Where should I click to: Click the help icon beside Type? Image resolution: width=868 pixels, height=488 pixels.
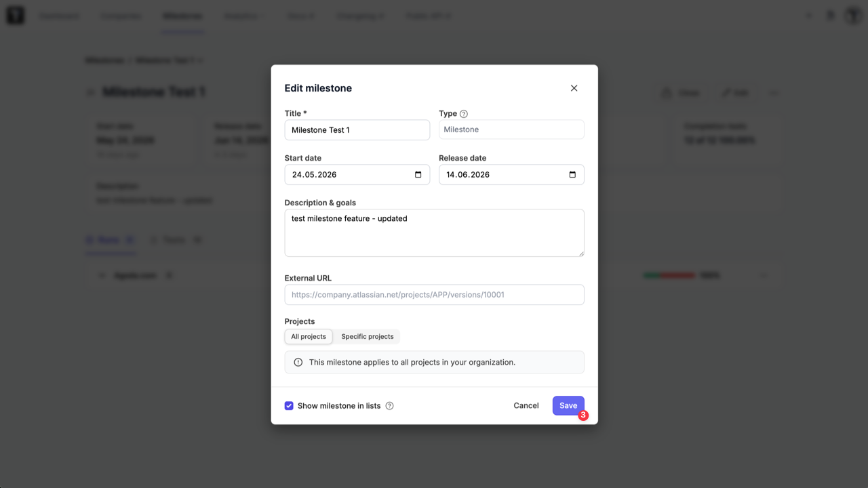pos(464,114)
